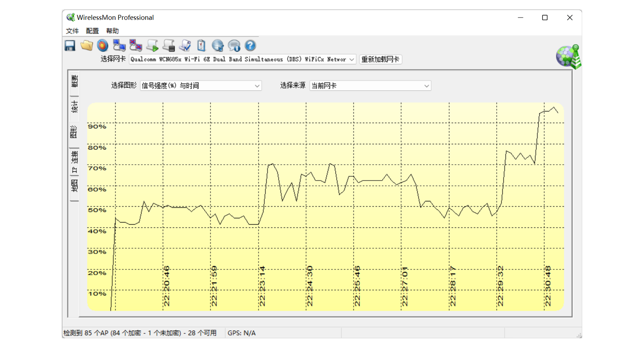644x352 pixels.
Task: Click the globe with checkmark toolbar icon
Action: pyautogui.click(x=217, y=45)
